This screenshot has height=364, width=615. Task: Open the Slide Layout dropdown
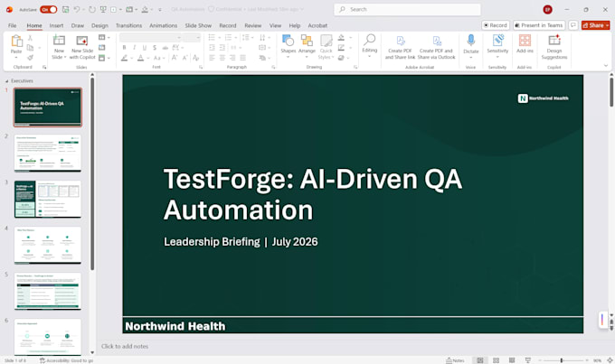click(104, 37)
